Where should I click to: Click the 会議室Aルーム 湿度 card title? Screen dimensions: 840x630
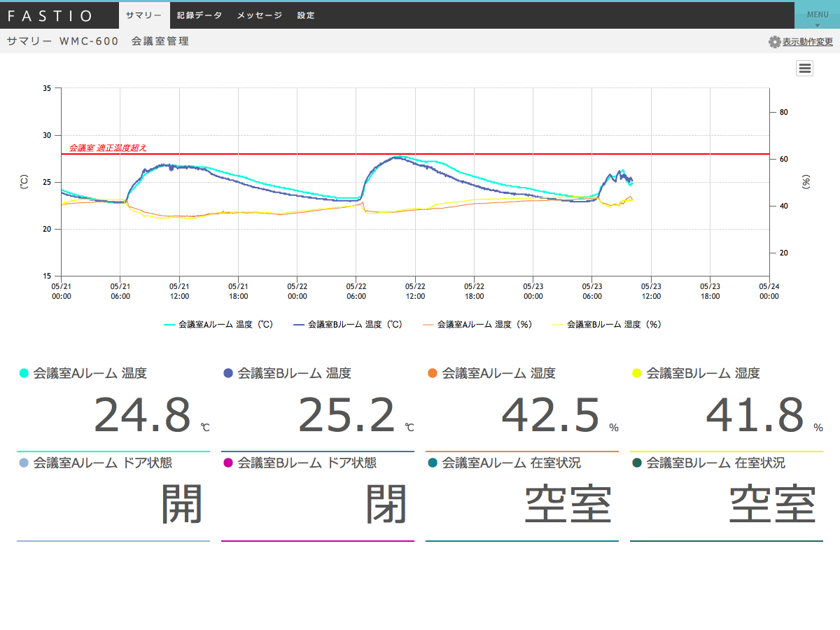(x=499, y=374)
